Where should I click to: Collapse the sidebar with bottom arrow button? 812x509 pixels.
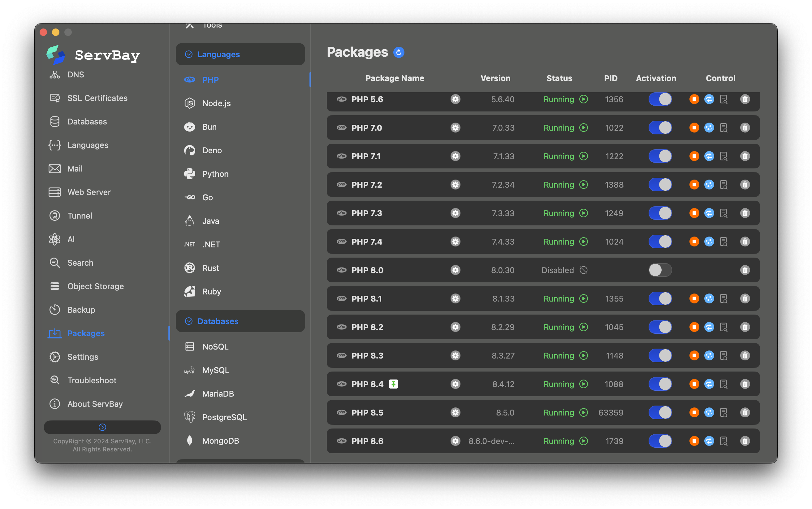click(x=102, y=427)
